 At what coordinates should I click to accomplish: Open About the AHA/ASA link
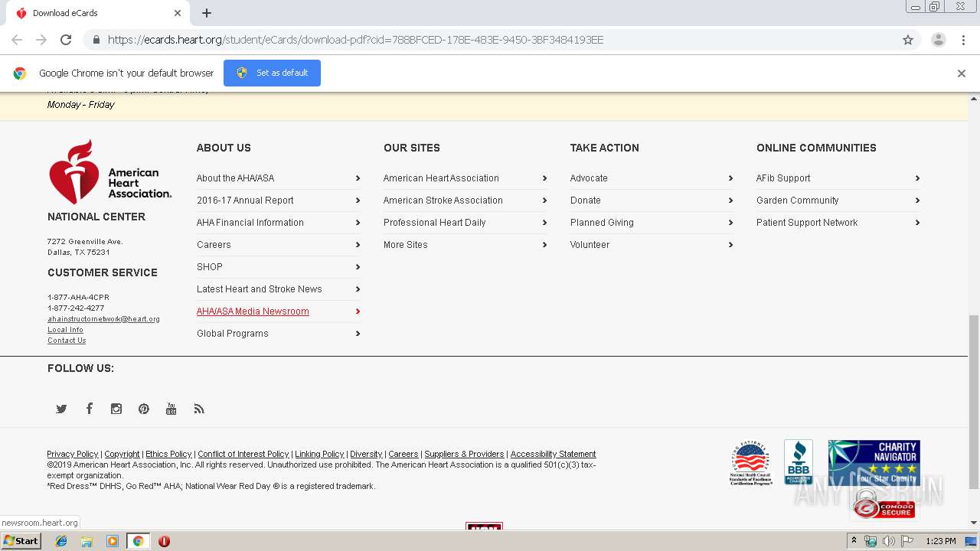(x=235, y=178)
